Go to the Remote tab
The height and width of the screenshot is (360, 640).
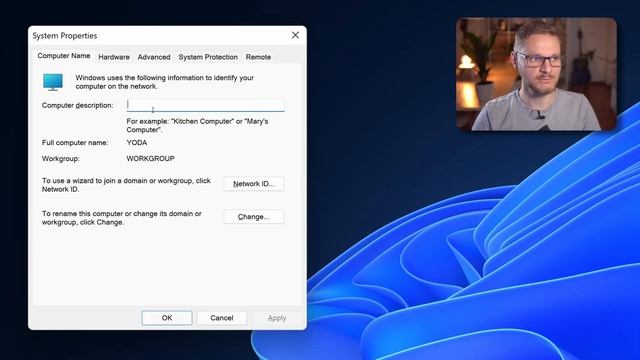click(258, 57)
